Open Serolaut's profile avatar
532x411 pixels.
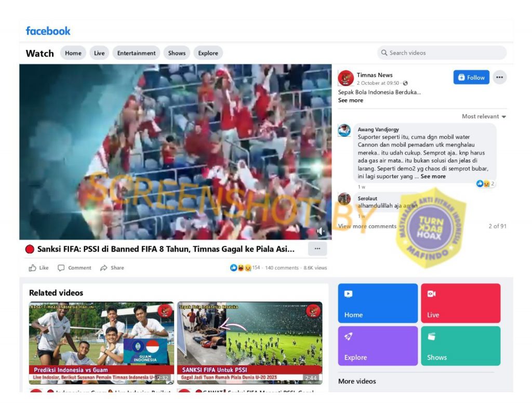(x=344, y=199)
